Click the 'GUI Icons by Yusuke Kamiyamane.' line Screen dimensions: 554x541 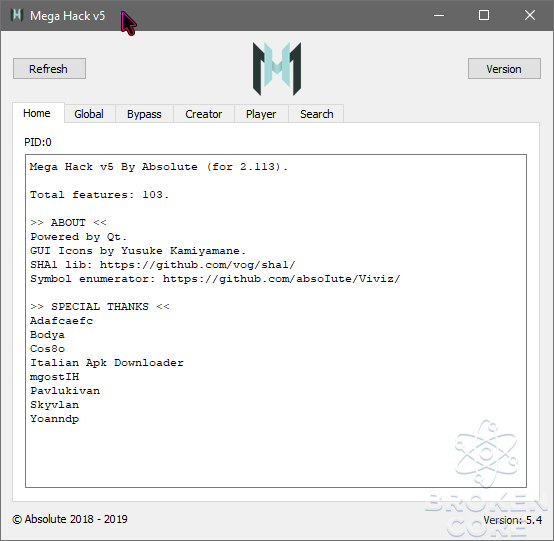coord(138,251)
